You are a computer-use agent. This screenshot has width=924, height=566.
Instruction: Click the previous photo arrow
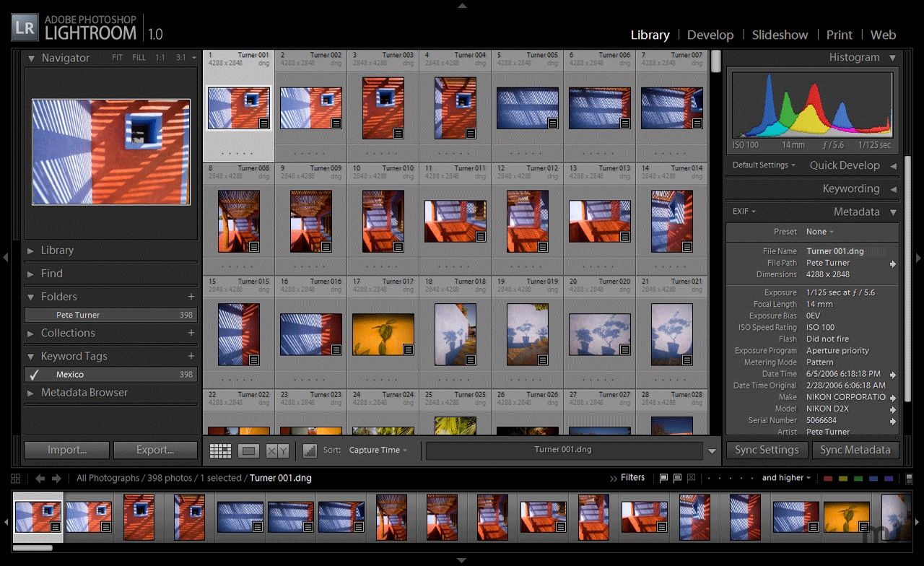tap(40, 478)
